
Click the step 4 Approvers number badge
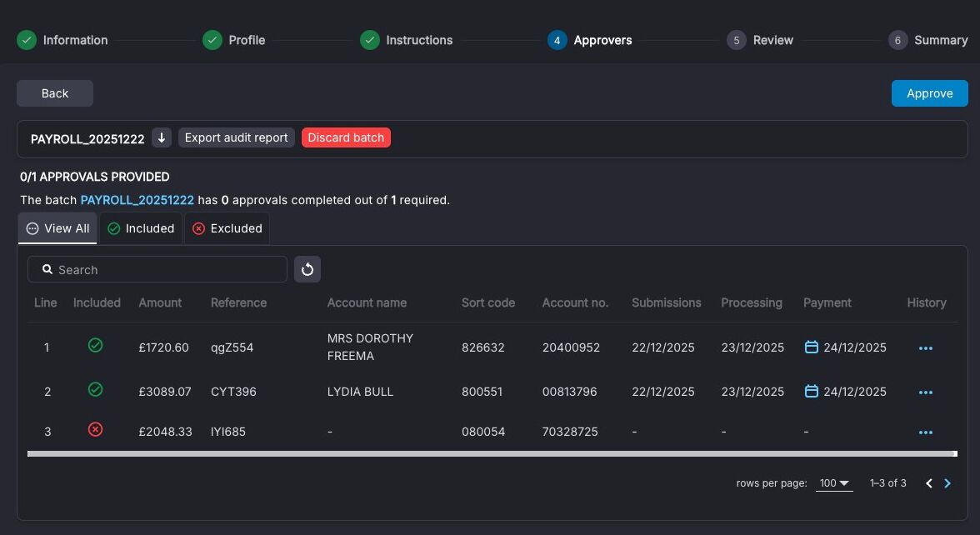pos(557,40)
